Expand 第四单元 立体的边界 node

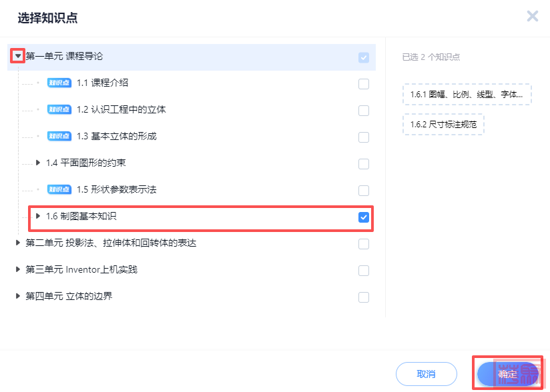[18, 296]
